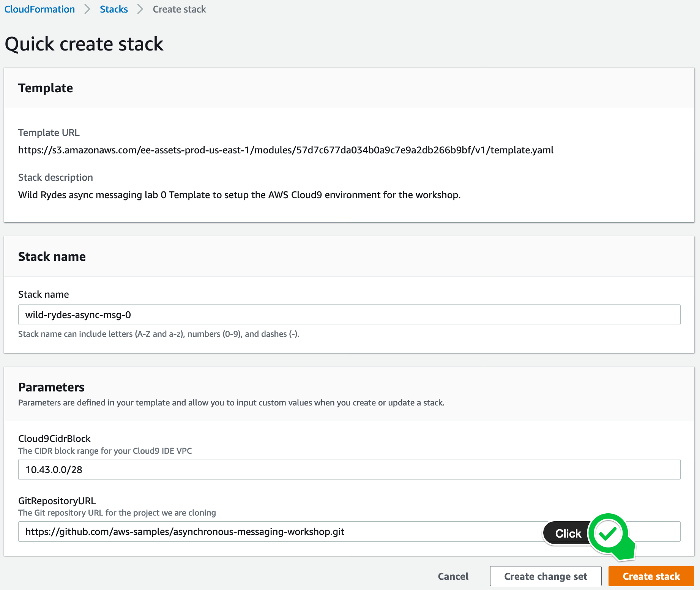Click the Quick create stack page title
The height and width of the screenshot is (590, 700).
(x=84, y=44)
